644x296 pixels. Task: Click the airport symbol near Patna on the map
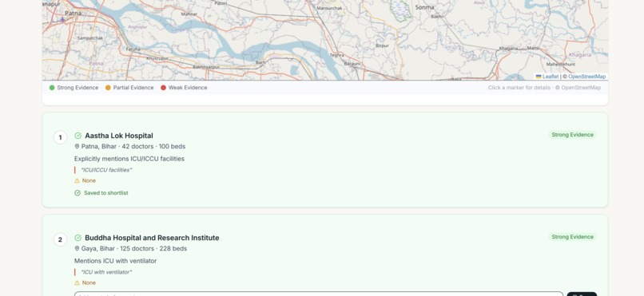point(62,19)
